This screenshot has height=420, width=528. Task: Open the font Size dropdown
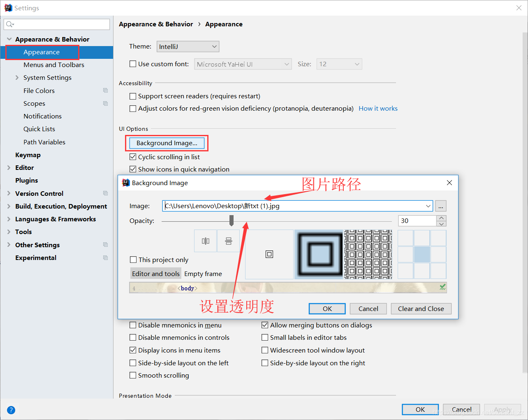point(339,64)
